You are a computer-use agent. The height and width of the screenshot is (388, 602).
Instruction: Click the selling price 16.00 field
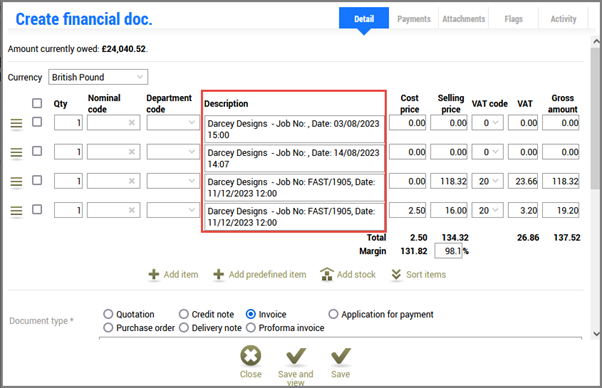(448, 210)
